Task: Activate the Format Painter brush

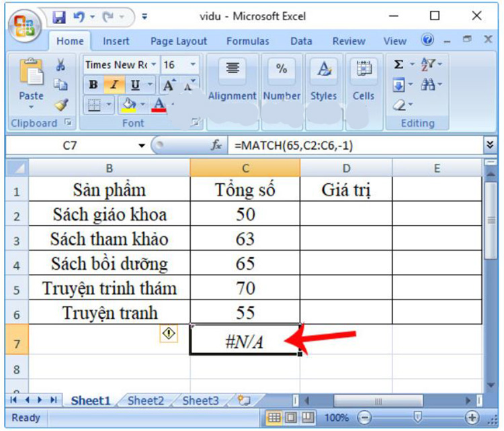Action: click(x=60, y=104)
